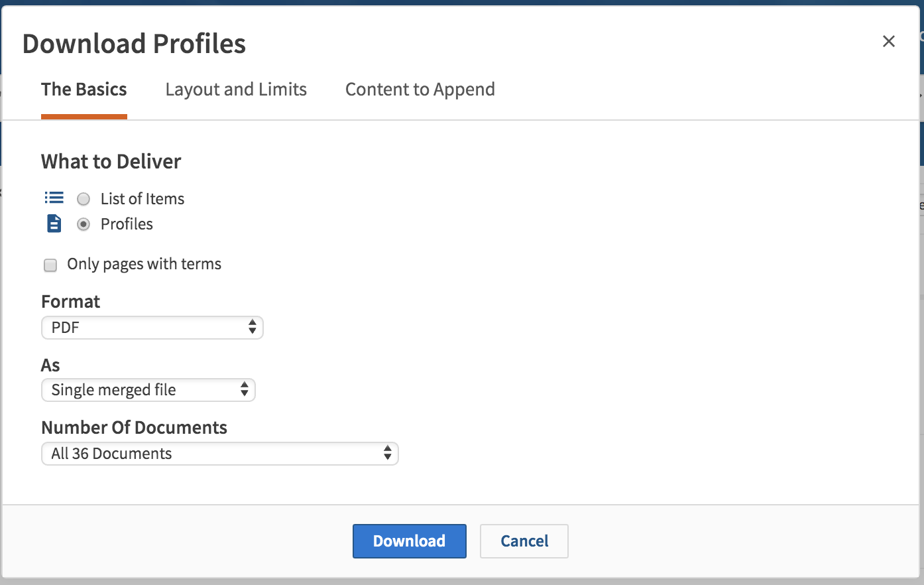Open the Single merged file dropdown
The image size is (924, 585).
pos(148,390)
